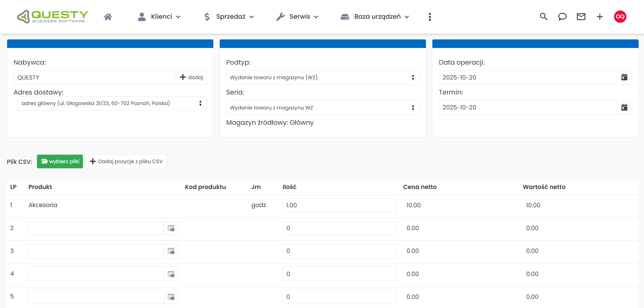Image resolution: width=644 pixels, height=308 pixels.
Task: Open the Klienci menu
Action: tap(159, 17)
